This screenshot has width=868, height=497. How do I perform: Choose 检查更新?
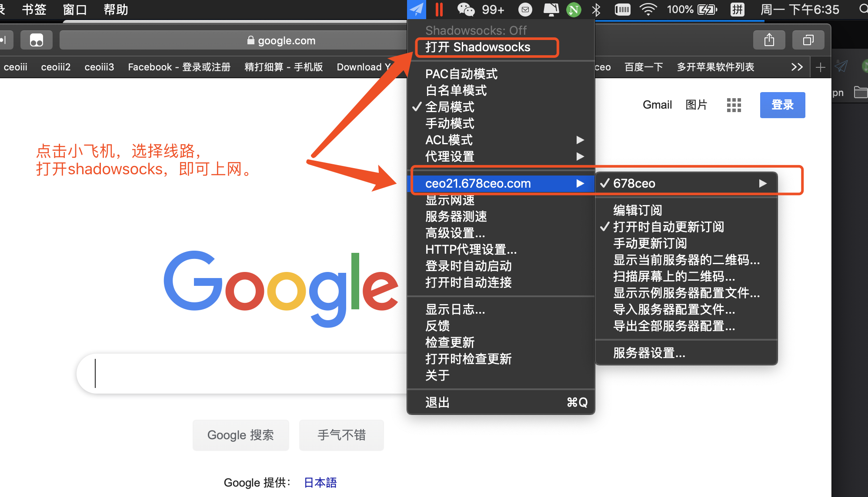tap(501, 342)
